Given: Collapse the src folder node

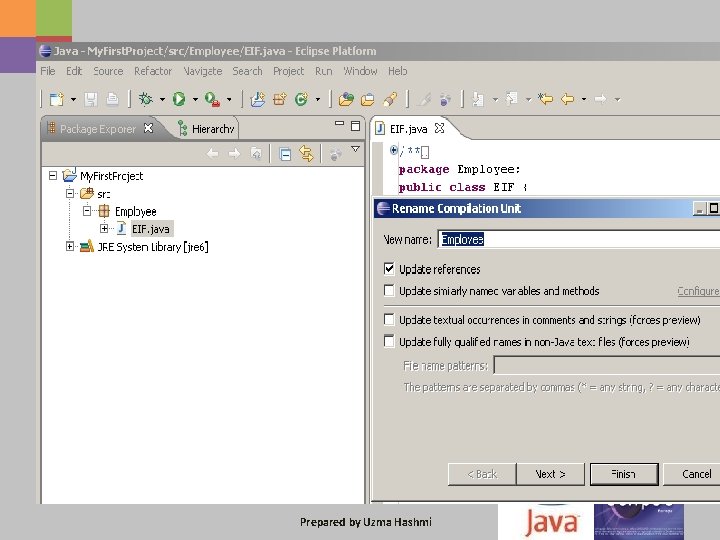Looking at the screenshot, I should [x=70, y=193].
